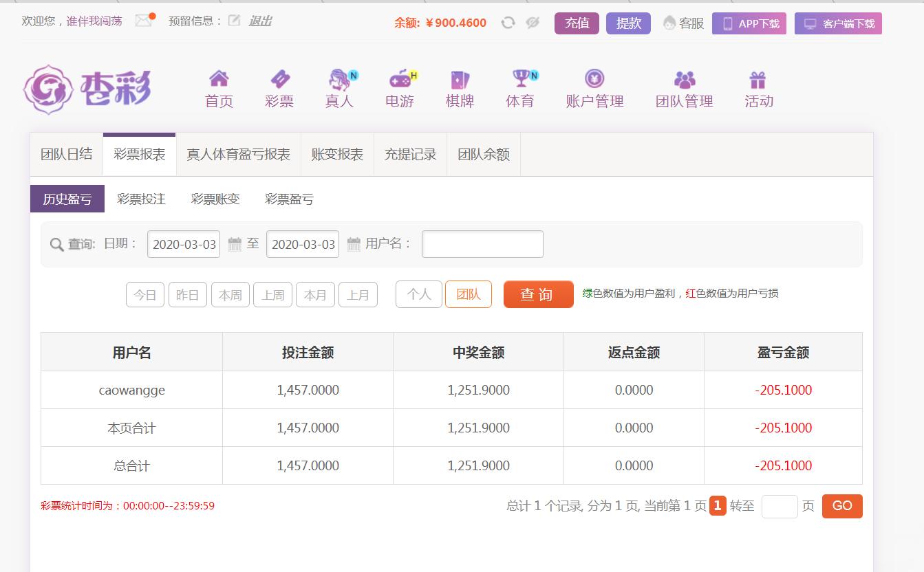
Task: Open the 活动 gift box icon
Action: (758, 79)
